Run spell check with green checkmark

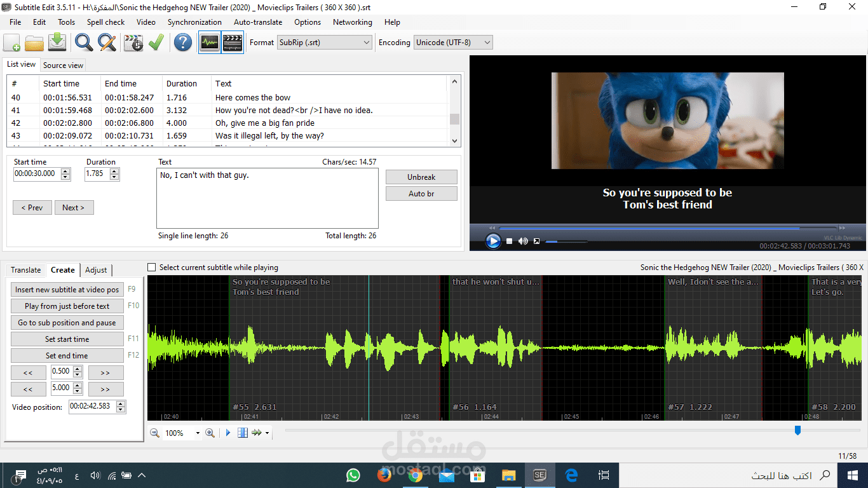click(156, 43)
